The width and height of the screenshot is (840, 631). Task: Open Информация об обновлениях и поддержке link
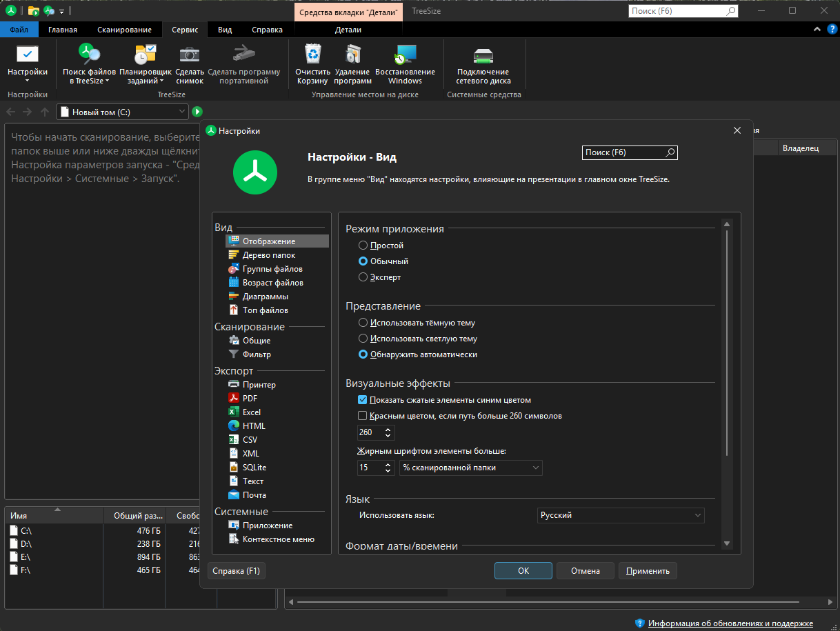tap(730, 623)
